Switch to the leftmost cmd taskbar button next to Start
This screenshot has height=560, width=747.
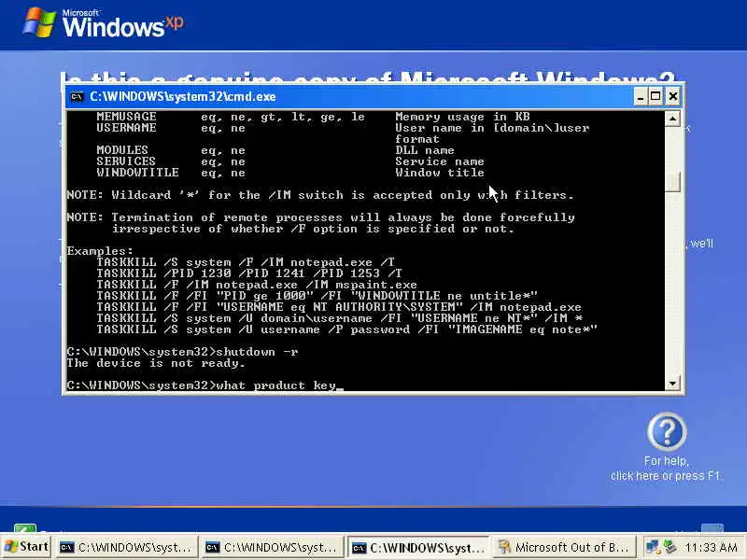point(126,547)
